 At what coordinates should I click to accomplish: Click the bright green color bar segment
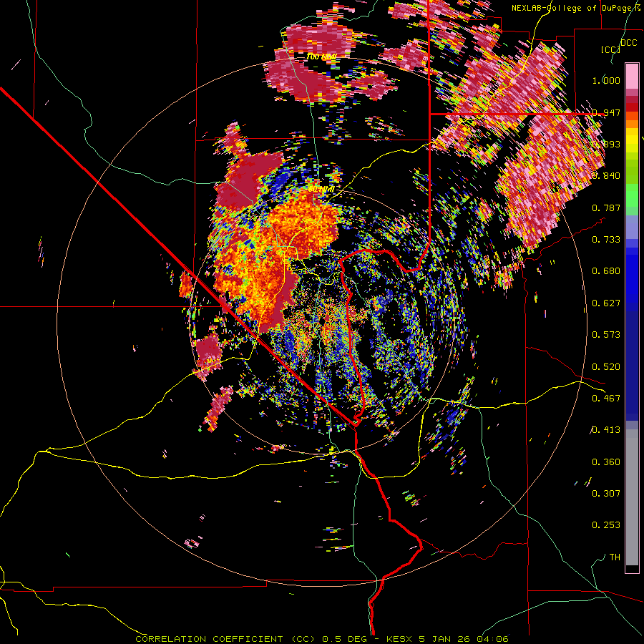tap(632, 195)
